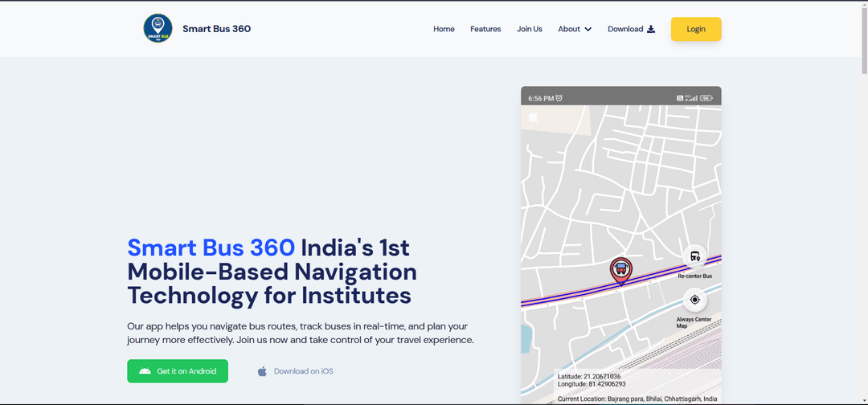Screen dimensions: 868x405
Task: Click the '6:56 PM' time in phone status bar
Action: pos(541,99)
